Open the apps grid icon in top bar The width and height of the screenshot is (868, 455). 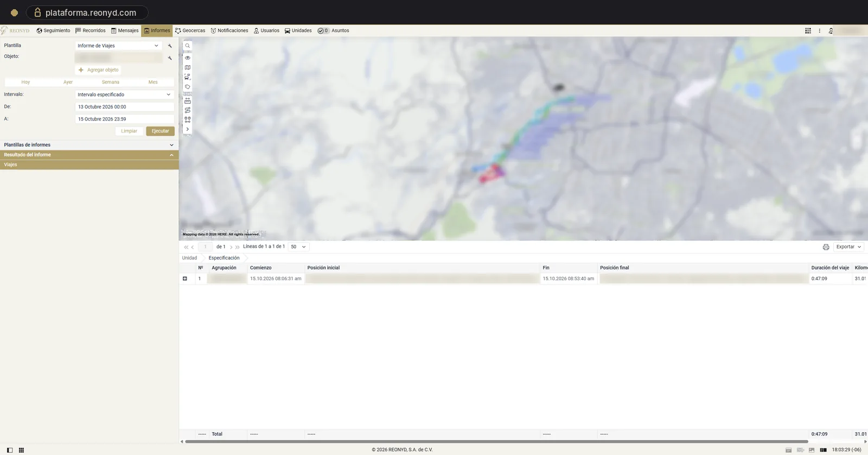[808, 31]
